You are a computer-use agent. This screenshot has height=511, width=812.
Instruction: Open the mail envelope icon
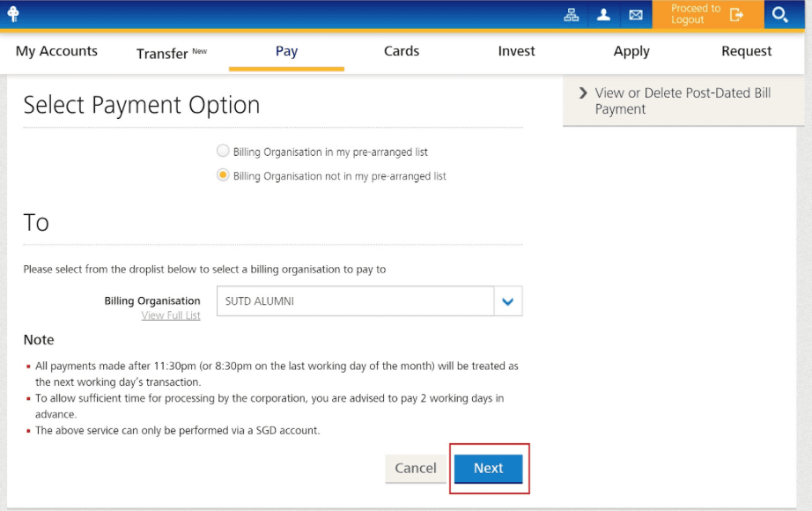636,15
